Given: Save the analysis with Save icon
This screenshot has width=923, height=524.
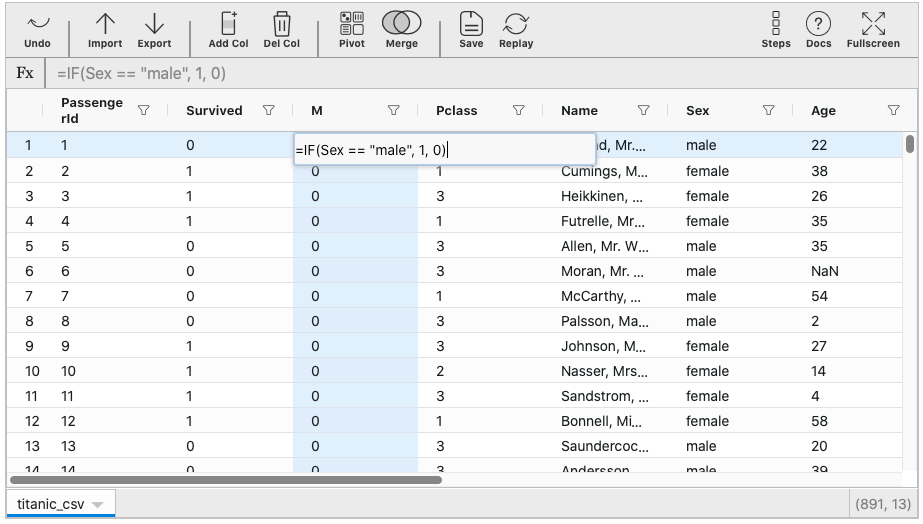Looking at the screenshot, I should 471,29.
